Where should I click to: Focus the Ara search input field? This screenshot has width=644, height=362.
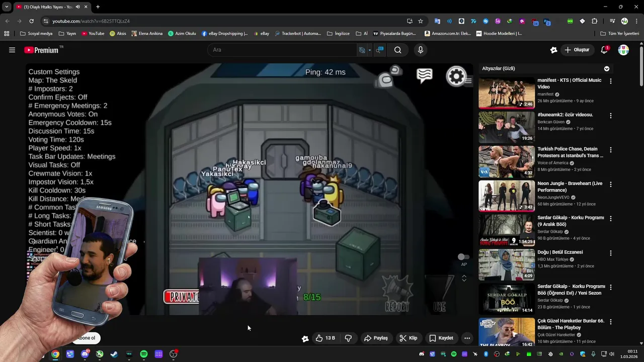pyautogui.click(x=282, y=50)
